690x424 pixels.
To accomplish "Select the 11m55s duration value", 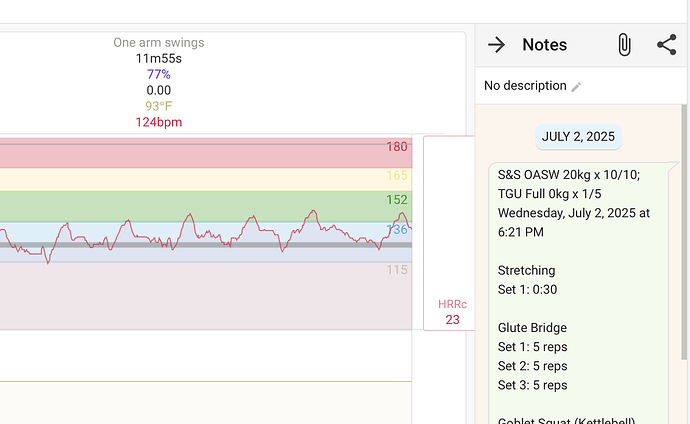I will click(x=158, y=59).
